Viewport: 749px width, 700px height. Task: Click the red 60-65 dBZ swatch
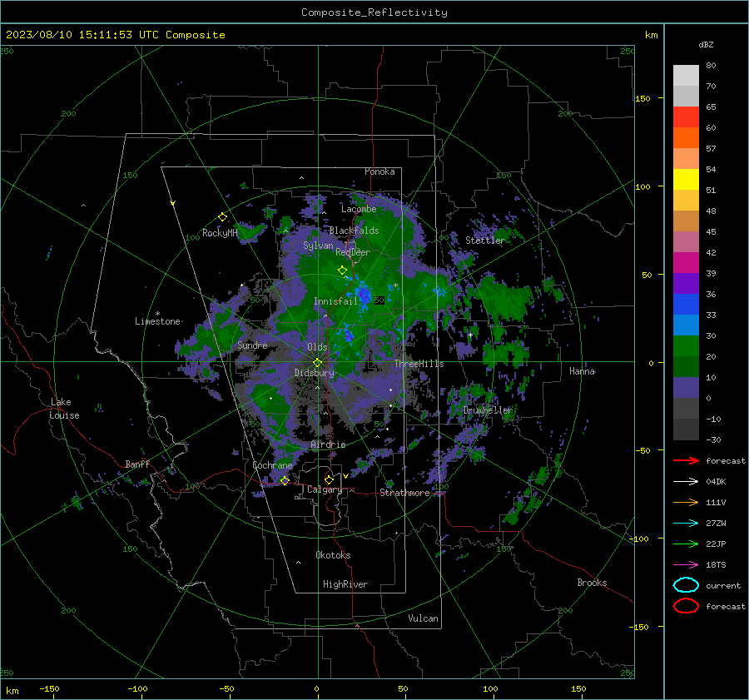(x=686, y=117)
